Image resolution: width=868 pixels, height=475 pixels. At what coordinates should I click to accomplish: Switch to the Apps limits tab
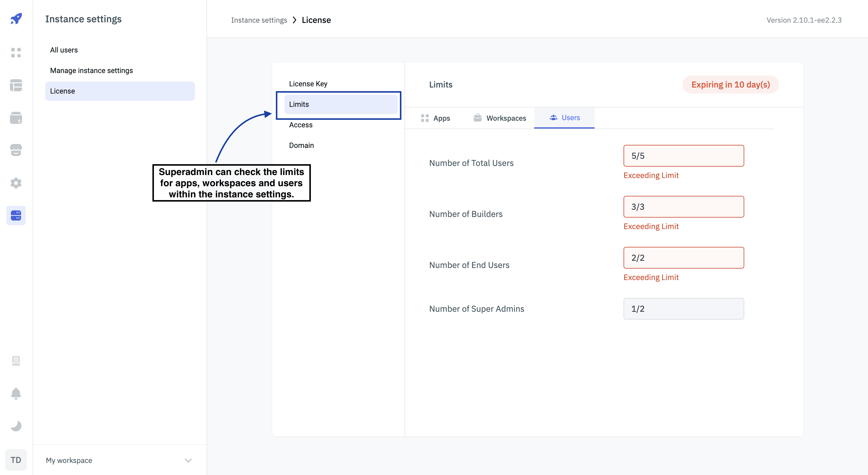tap(435, 118)
